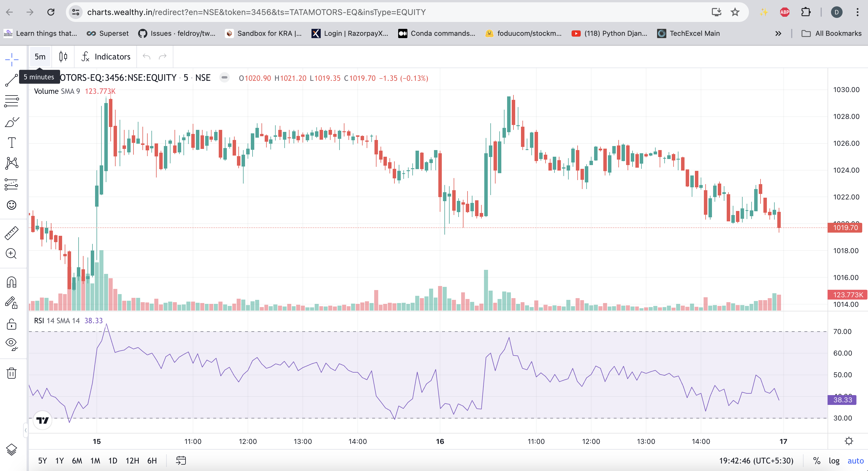Remove drawings using the Trash icon
The width and height of the screenshot is (868, 471).
[12, 373]
